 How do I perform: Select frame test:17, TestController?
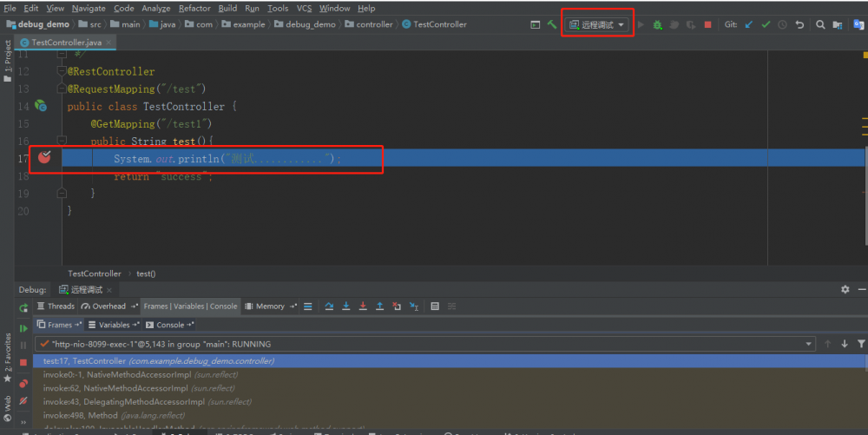[x=449, y=361]
